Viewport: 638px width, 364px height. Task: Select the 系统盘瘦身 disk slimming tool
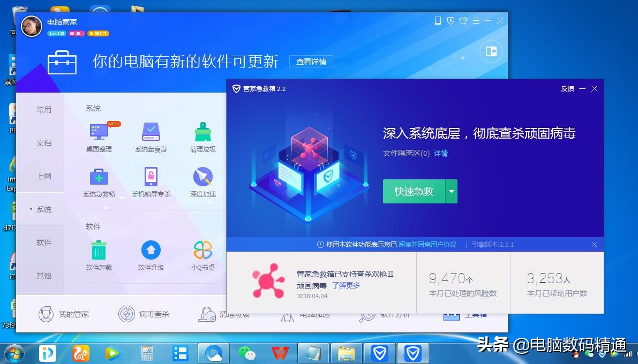tap(151, 135)
